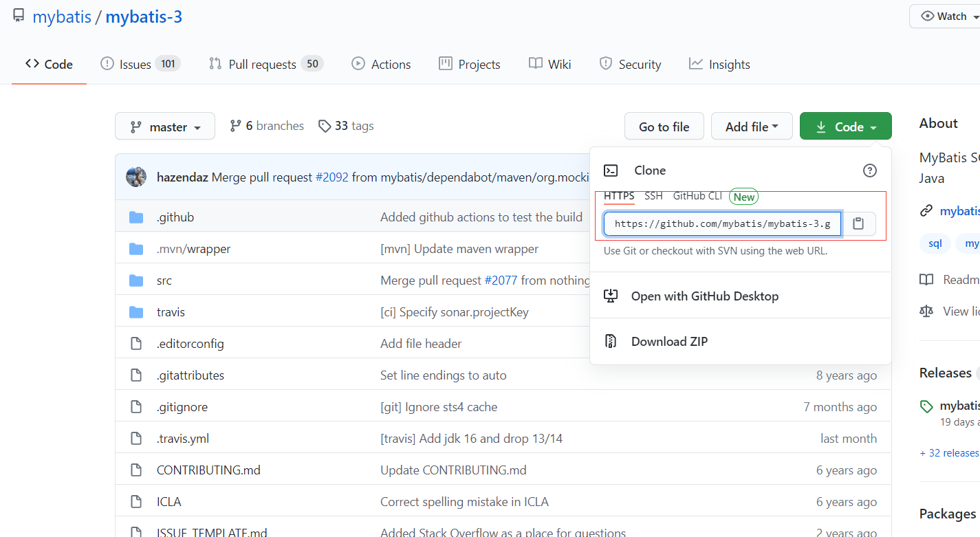
Task: Click the Go to file button
Action: click(x=664, y=127)
